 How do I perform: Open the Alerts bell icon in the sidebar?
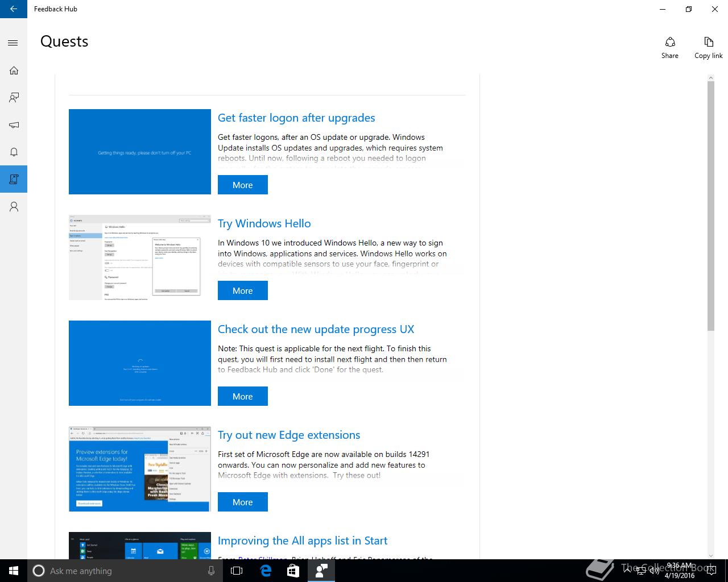click(14, 152)
